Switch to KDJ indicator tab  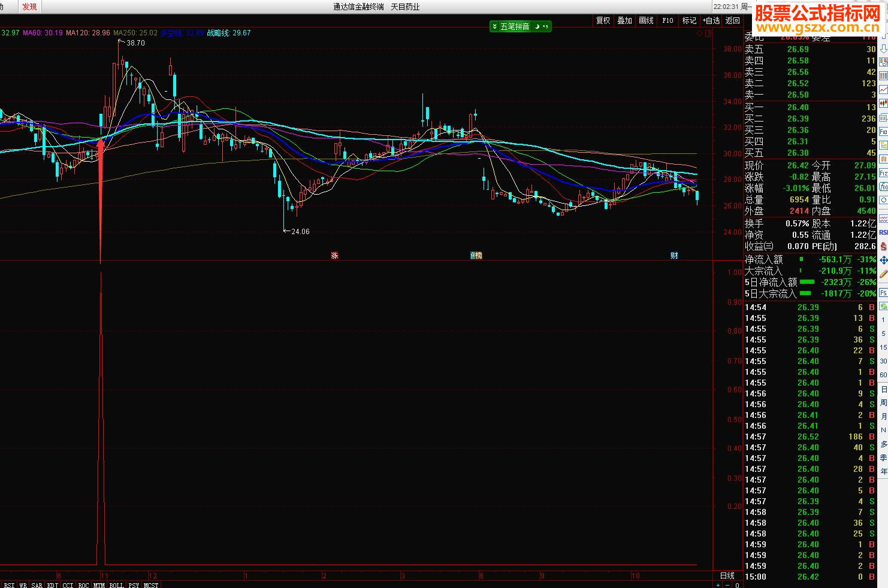coord(53,585)
